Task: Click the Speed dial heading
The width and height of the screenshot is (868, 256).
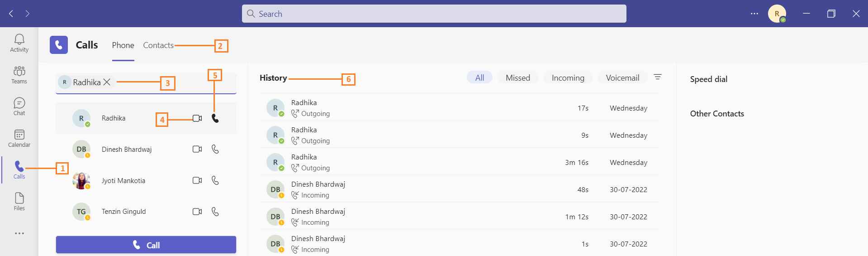Action: tap(708, 79)
